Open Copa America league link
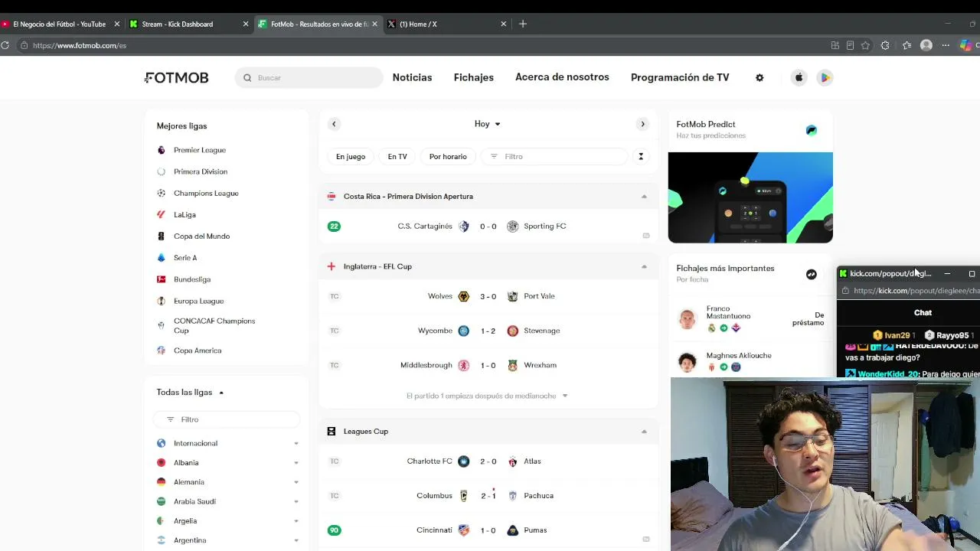The image size is (980, 551). coord(198,350)
